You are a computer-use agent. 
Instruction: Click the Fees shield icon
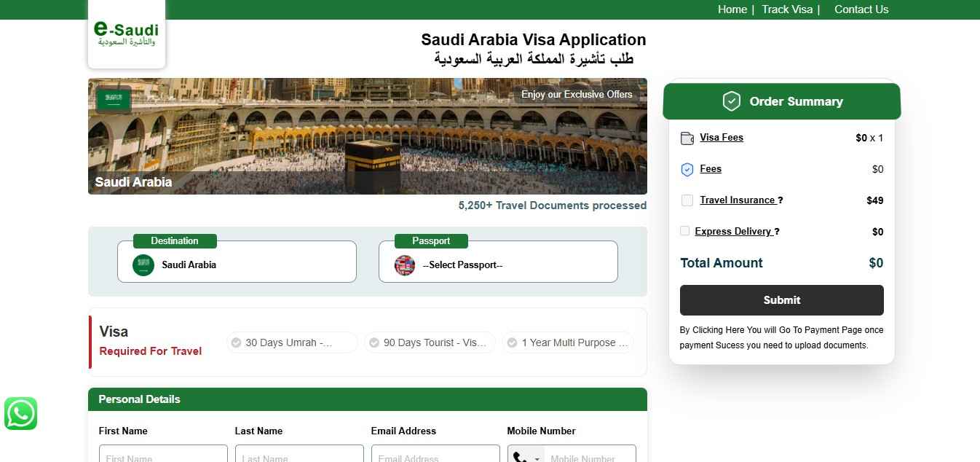pos(687,169)
